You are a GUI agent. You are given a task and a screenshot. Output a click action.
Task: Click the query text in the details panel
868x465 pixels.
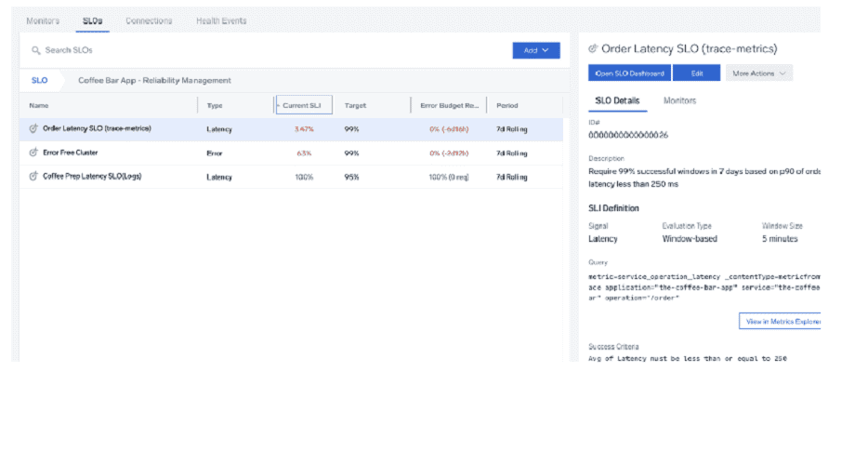(x=704, y=287)
